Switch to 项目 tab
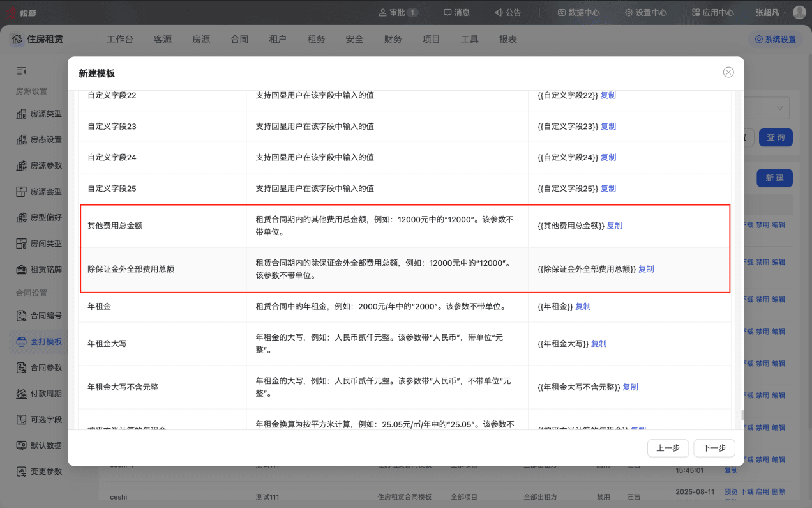The height and width of the screenshot is (508, 812). [x=431, y=39]
